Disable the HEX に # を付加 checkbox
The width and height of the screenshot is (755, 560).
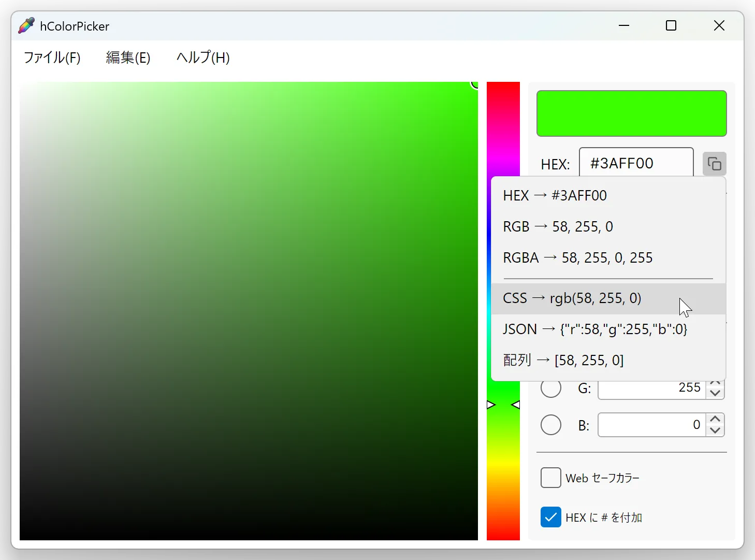pos(550,516)
